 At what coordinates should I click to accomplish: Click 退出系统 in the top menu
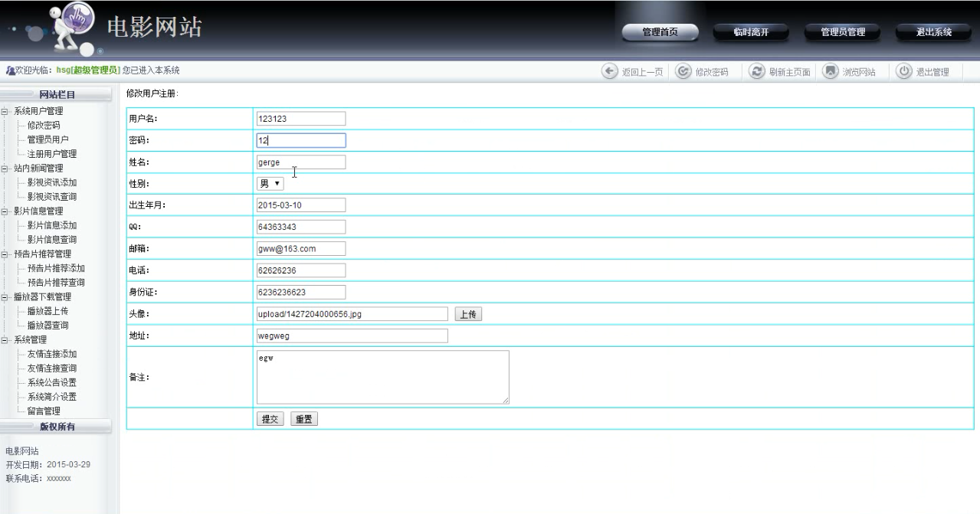point(934,32)
